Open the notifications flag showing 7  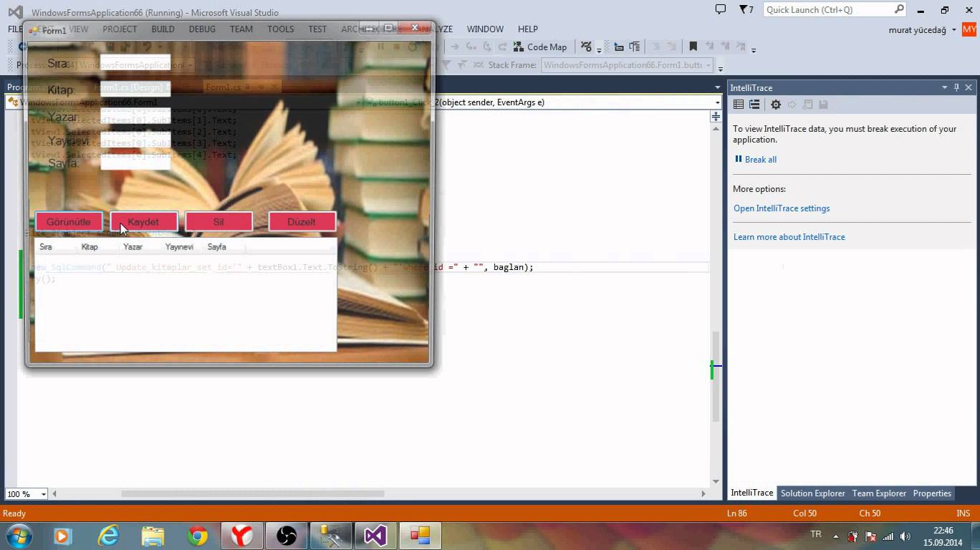746,9
